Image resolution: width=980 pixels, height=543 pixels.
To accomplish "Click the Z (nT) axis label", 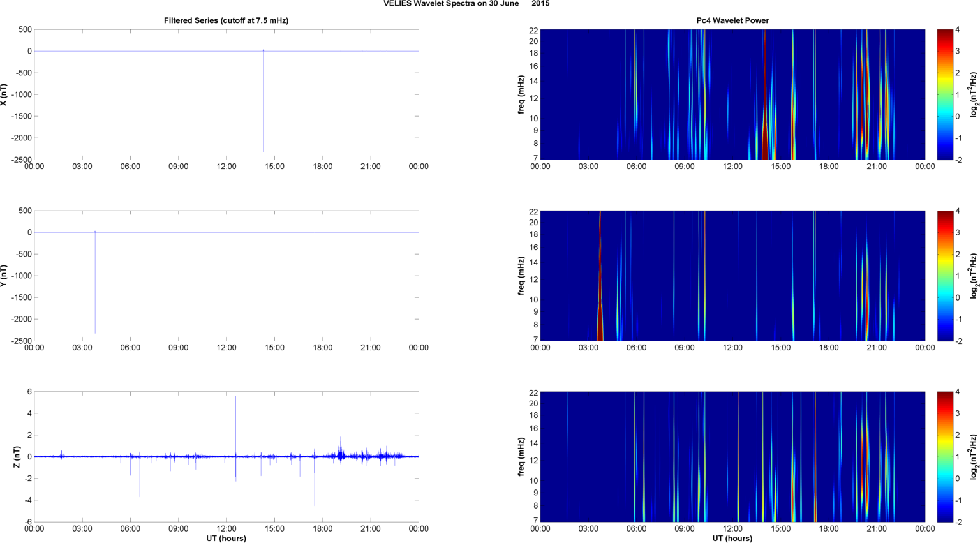I will (17, 457).
